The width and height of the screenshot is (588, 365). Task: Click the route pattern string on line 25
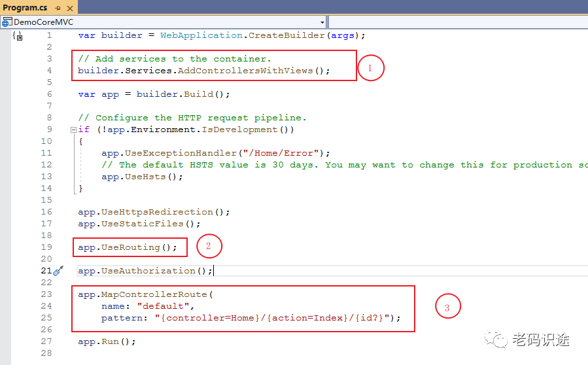(271, 318)
